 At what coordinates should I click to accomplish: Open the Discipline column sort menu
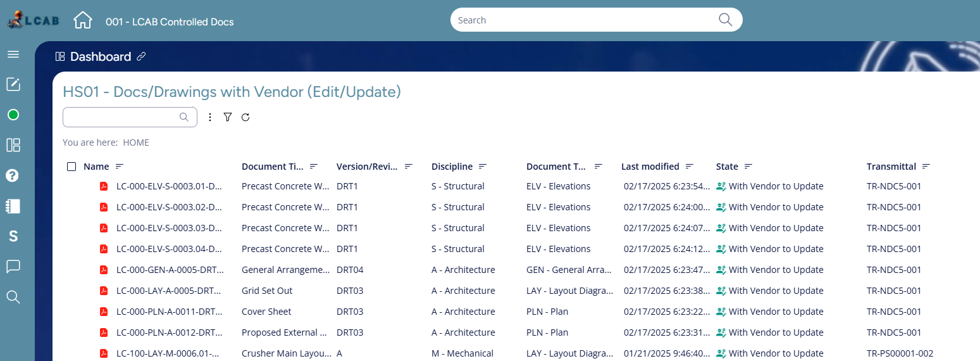click(x=483, y=167)
